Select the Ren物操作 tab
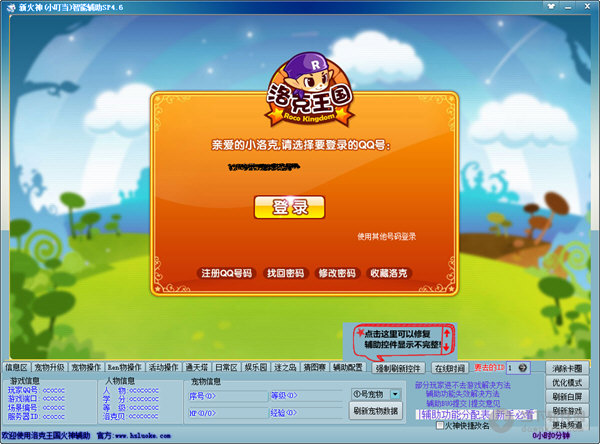Viewport: 600px width, 444px height. click(x=125, y=367)
